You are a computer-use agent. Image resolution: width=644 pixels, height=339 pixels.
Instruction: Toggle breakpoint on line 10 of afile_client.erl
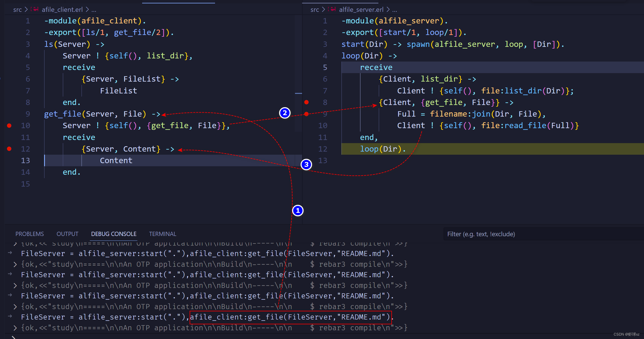click(9, 126)
